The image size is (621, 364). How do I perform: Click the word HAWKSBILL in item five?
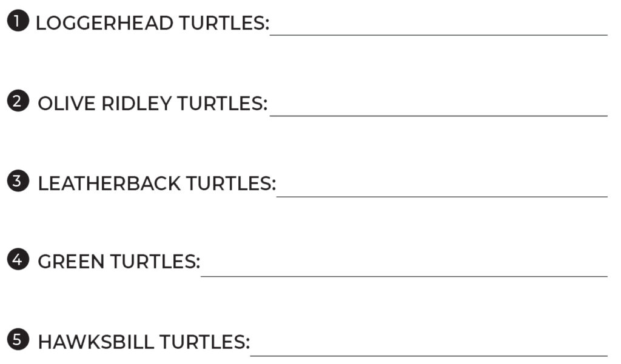point(96,342)
